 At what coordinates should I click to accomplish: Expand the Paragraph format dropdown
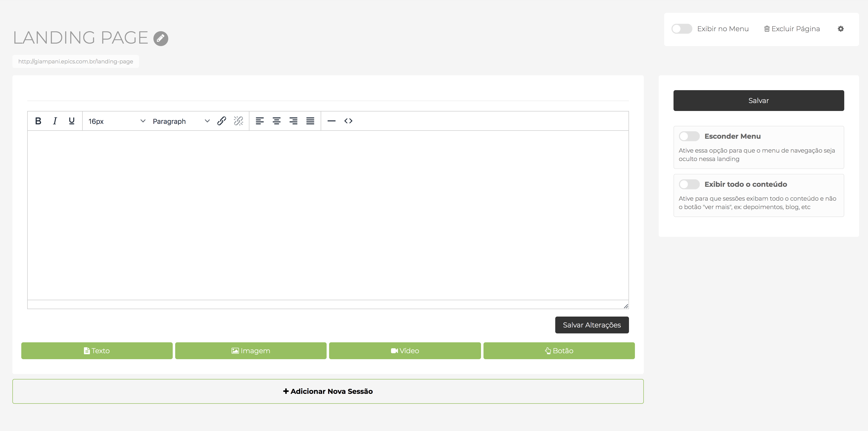point(181,121)
